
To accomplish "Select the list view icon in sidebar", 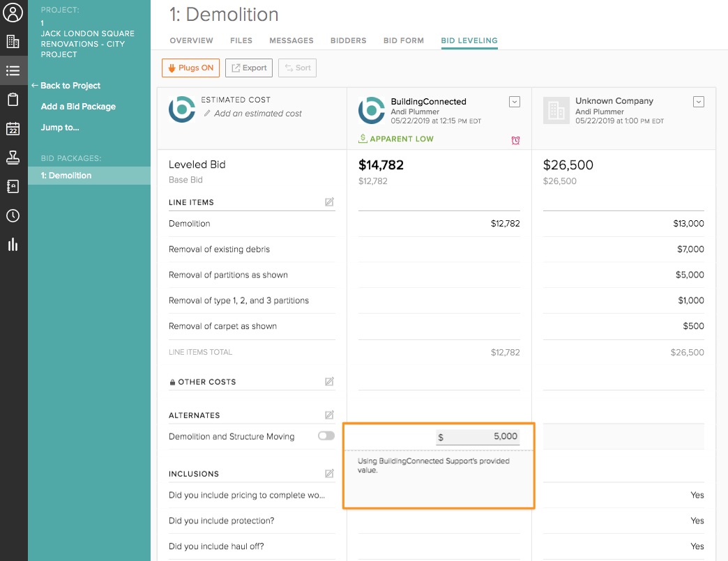I will tap(13, 70).
